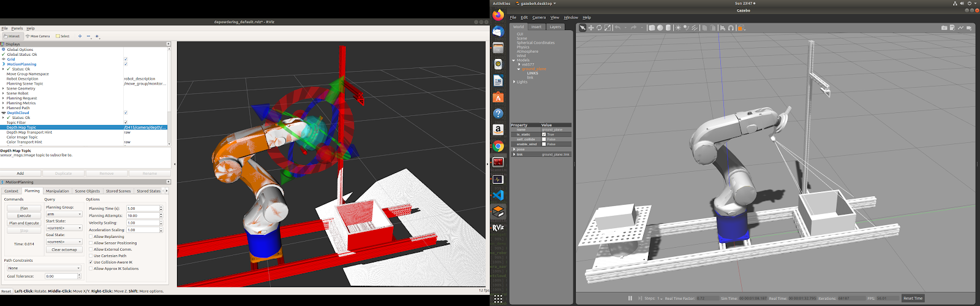Toggle Gazebo snap magnet tool

[731, 28]
